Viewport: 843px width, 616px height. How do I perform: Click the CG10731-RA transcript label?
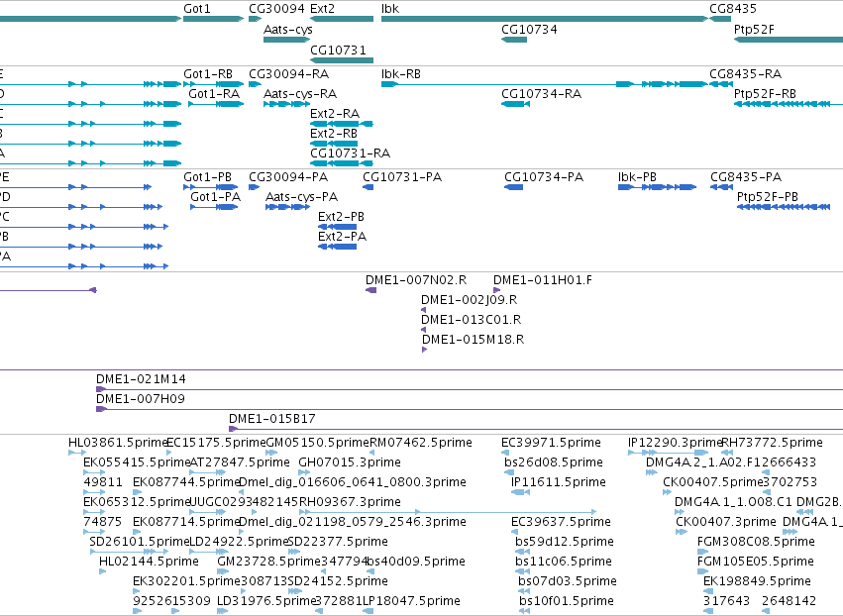[350, 154]
